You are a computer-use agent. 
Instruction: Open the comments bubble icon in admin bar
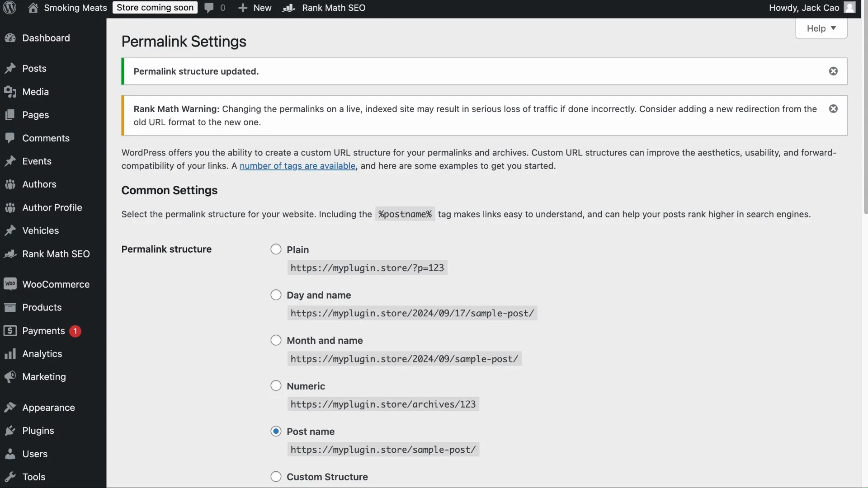coord(209,8)
